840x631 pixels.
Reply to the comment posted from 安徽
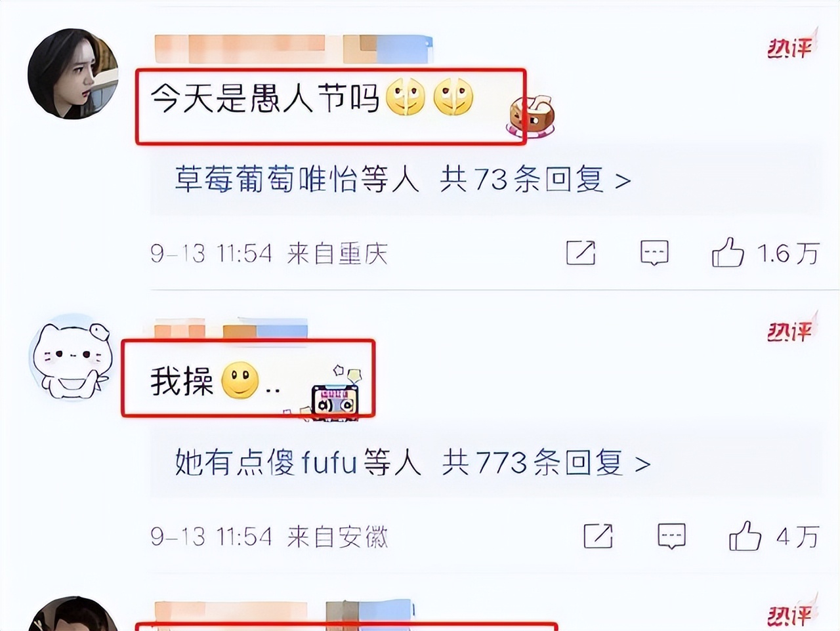671,537
